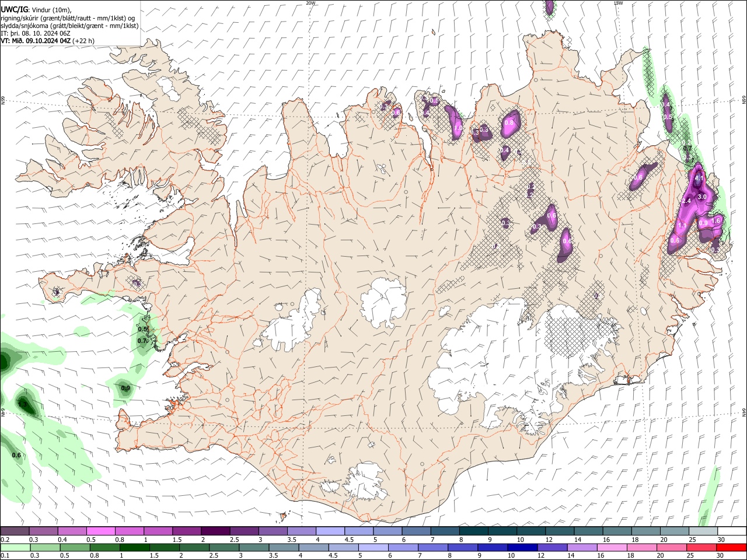This screenshot has height=560, width=747.
Task: Click the bold UWC/IG title
Action: pos(14,9)
